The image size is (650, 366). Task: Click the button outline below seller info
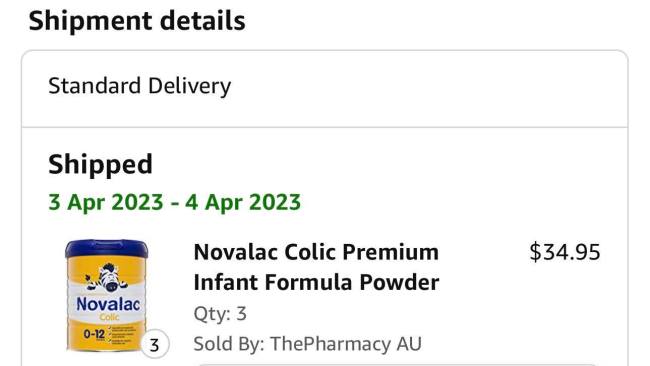tap(397, 365)
